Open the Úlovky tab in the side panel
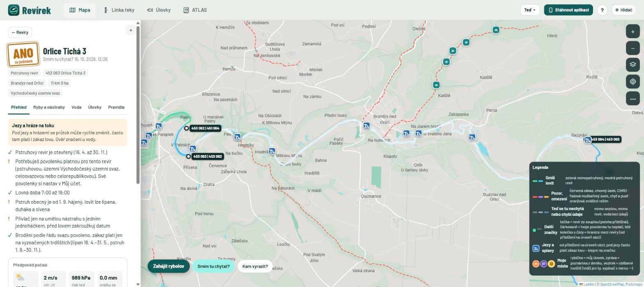The height and width of the screenshot is (287, 644). point(94,107)
